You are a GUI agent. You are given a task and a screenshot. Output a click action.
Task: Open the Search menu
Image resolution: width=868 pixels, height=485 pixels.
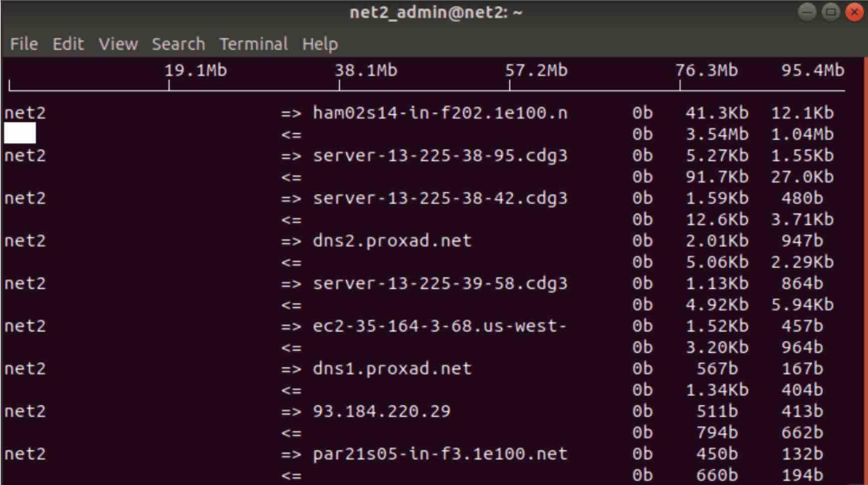point(179,44)
